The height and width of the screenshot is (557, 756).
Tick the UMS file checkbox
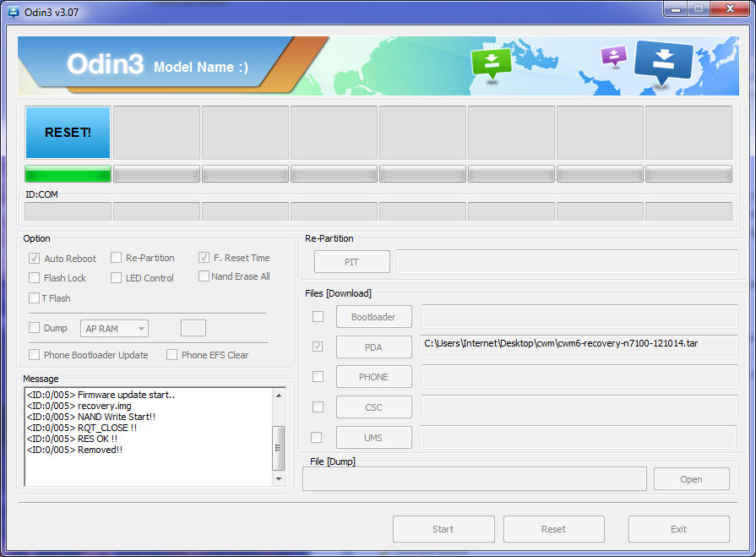coord(316,438)
